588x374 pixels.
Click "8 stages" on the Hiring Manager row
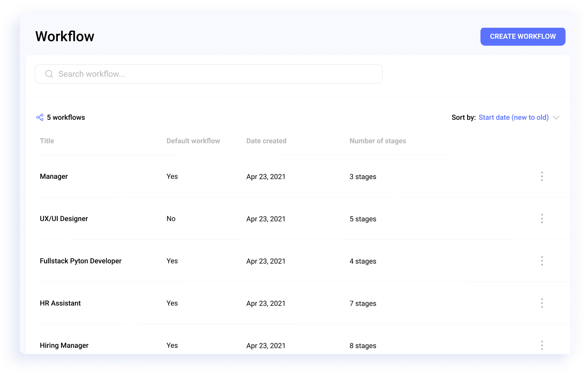pyautogui.click(x=363, y=345)
